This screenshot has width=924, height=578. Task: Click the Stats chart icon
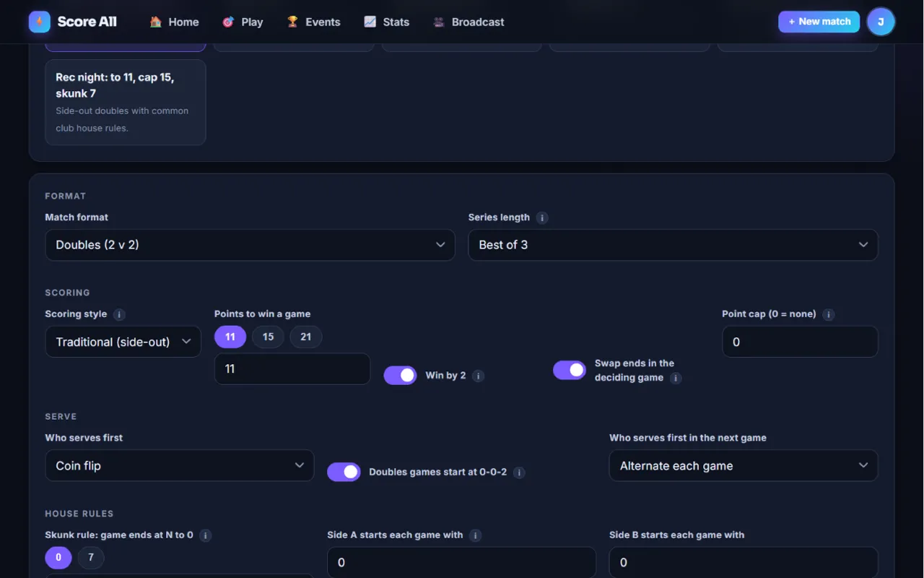(x=370, y=22)
